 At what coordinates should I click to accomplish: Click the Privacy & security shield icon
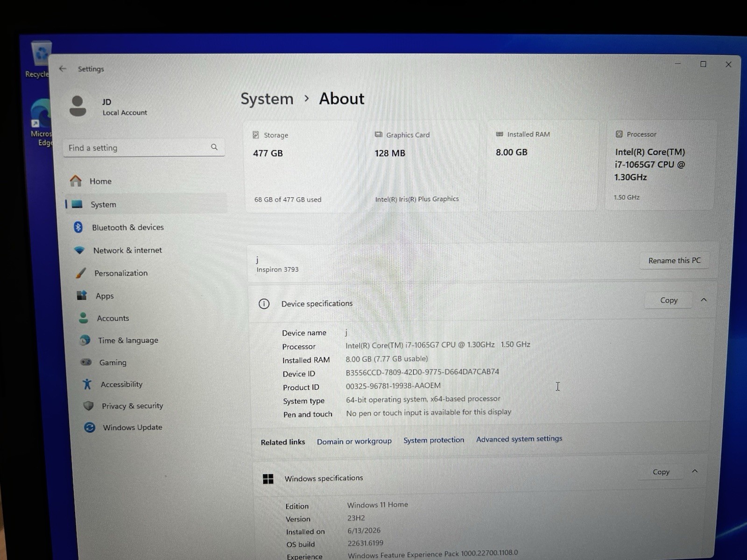point(88,406)
